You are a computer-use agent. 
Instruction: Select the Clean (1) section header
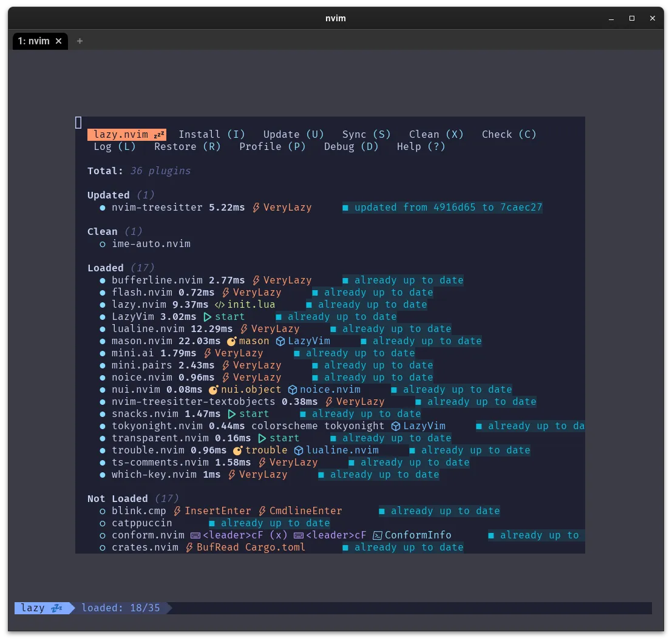click(115, 232)
